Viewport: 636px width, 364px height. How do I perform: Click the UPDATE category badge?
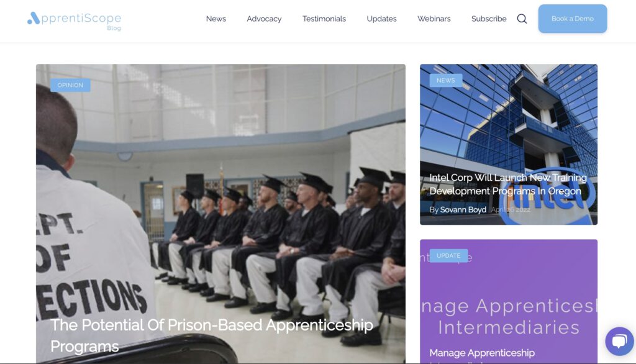pyautogui.click(x=448, y=256)
